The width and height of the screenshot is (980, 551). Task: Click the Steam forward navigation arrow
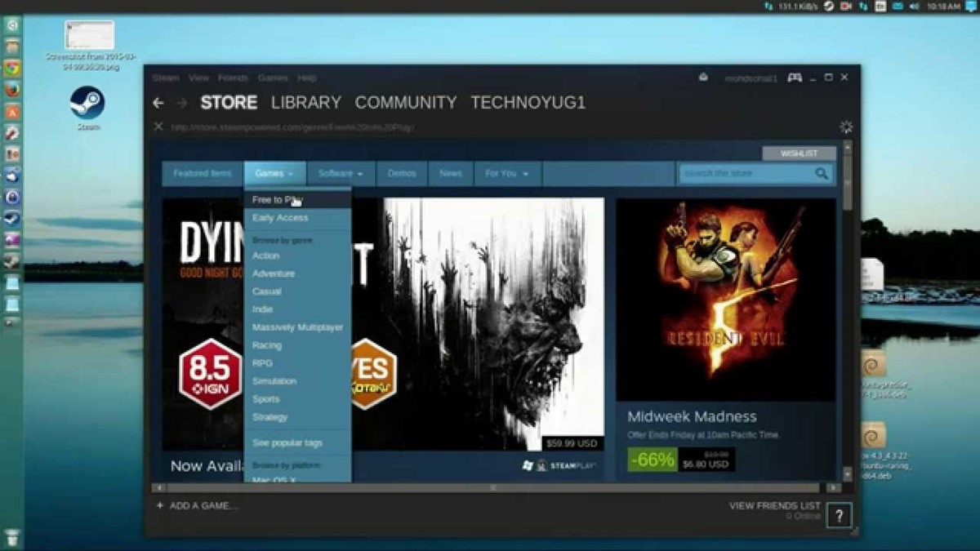coord(182,103)
